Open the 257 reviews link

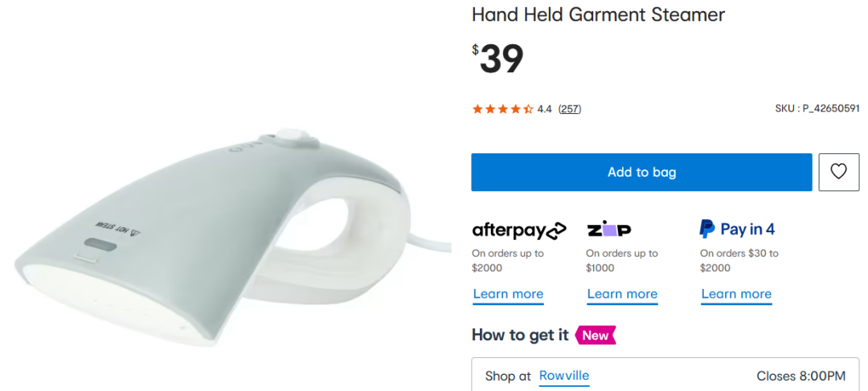pyautogui.click(x=570, y=109)
